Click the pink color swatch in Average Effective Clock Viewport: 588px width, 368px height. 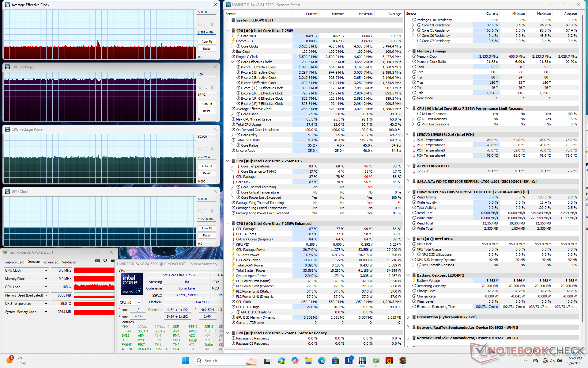coord(200,25)
